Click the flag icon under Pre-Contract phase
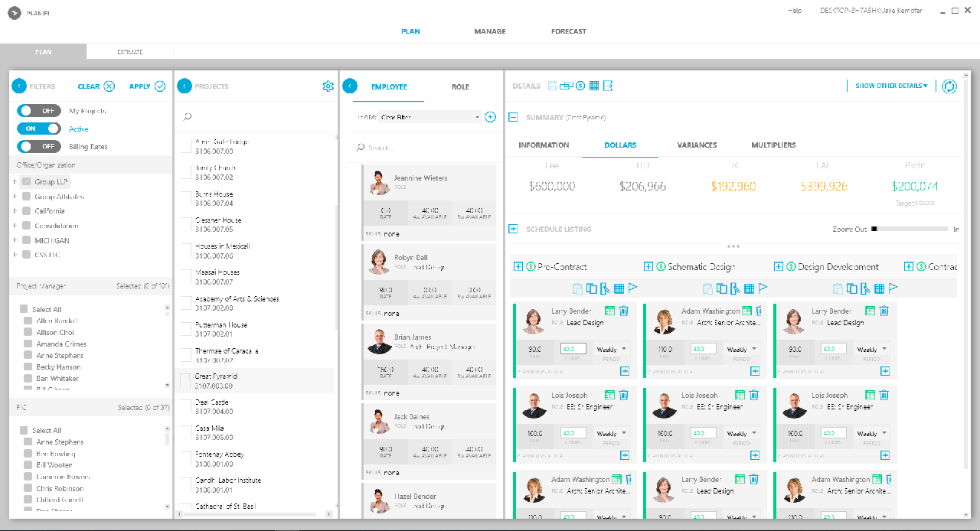 coord(633,288)
